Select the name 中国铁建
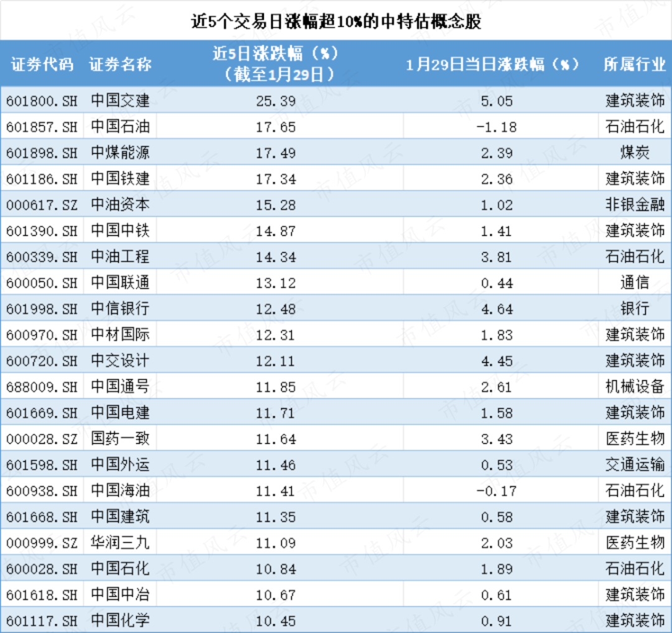This screenshot has width=672, height=633. pos(120,179)
